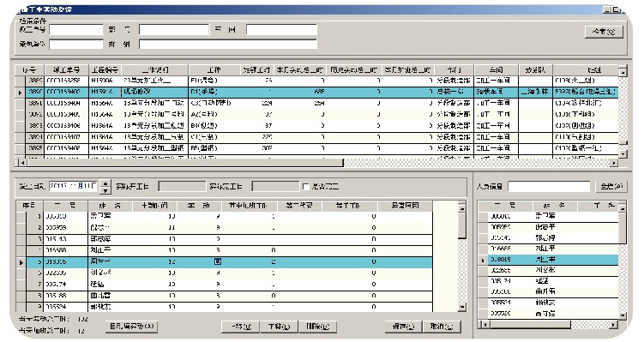This screenshot has width=644, height=342.
Task: Select work order row numbered 3889
Action: 316,81
